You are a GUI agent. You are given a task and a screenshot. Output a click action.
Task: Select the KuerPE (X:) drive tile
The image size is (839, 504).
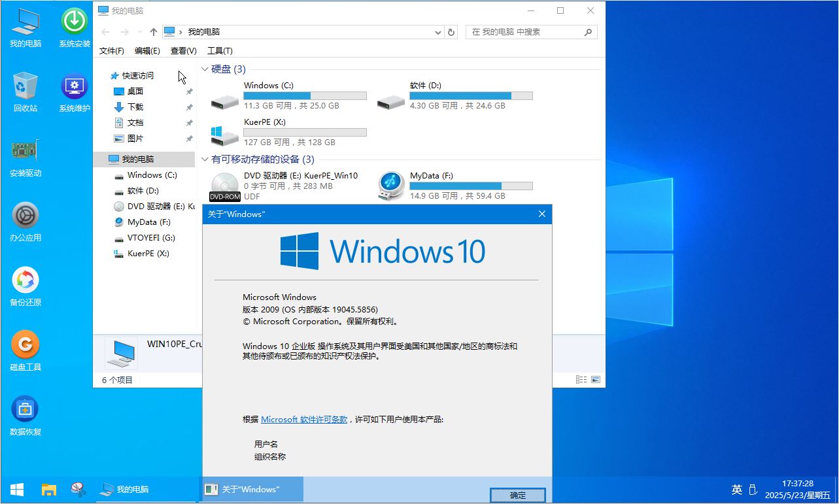click(x=288, y=132)
